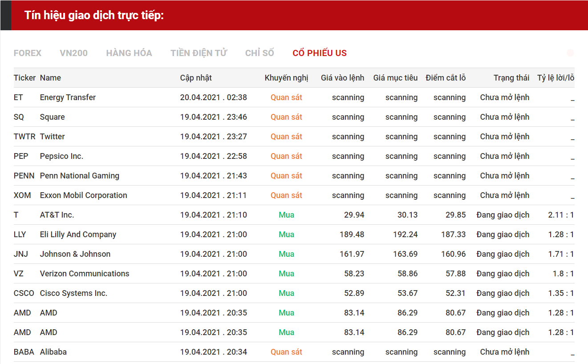Click Đang giao dịch status for Verizon
The height and width of the screenshot is (364, 588).
(x=503, y=274)
